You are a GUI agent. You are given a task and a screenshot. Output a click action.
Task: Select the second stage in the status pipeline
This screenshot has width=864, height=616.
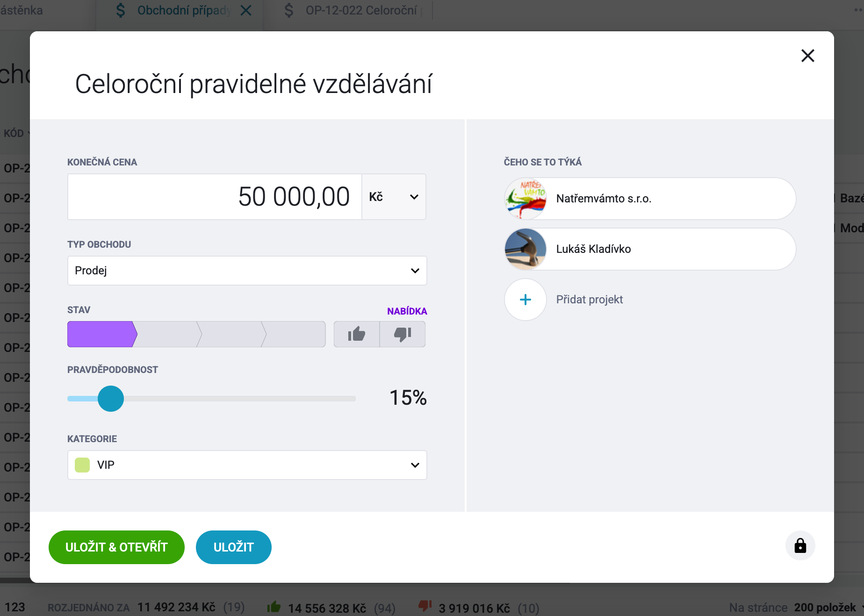167,334
